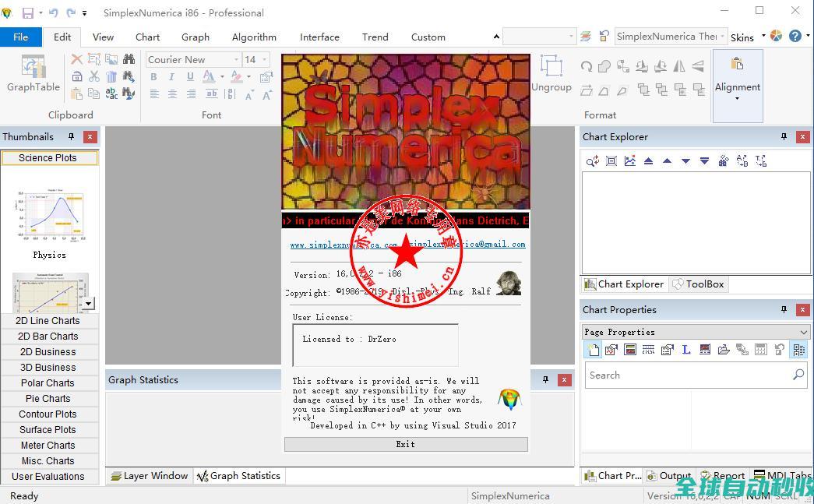Click the fit-to-frame icon in Chart Explorer
The image size is (814, 504).
(611, 160)
